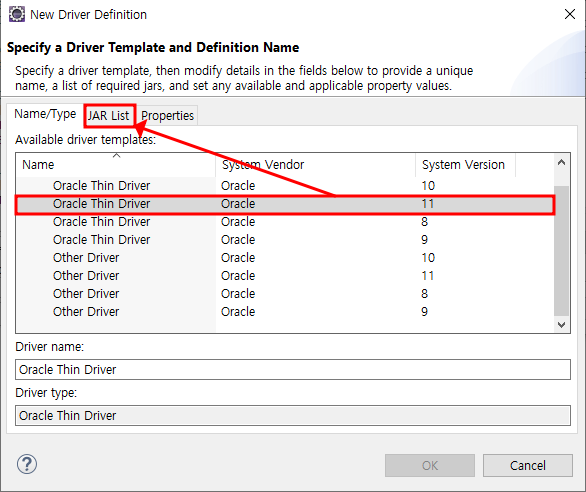The height and width of the screenshot is (492, 586).
Task: Click the "Driver name:" label
Action: [x=49, y=347]
